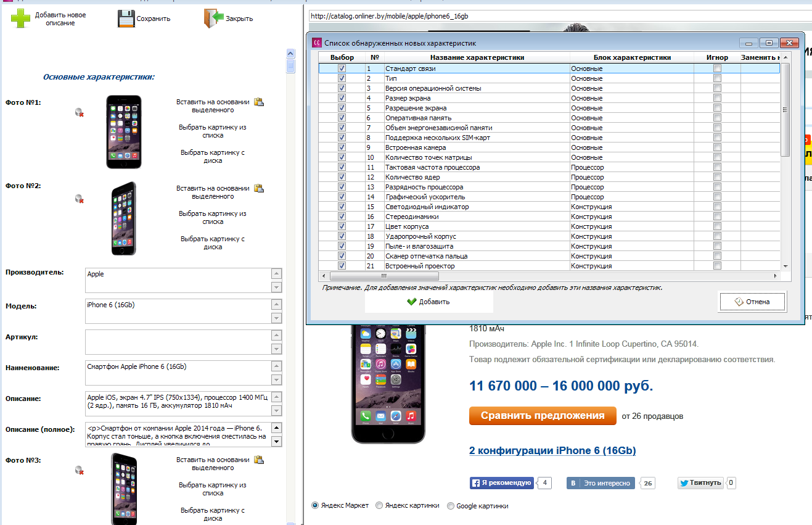812x525 pixels.
Task: Click scroll down arrow in dialog list
Action: coord(785,266)
